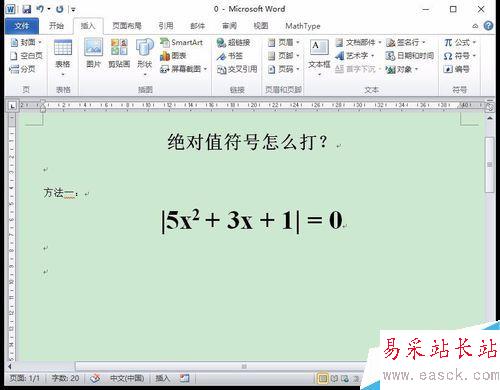Open the Page Number (页码) dropdown
Image resolution: width=500 pixels, height=390 pixels.
pos(284,69)
